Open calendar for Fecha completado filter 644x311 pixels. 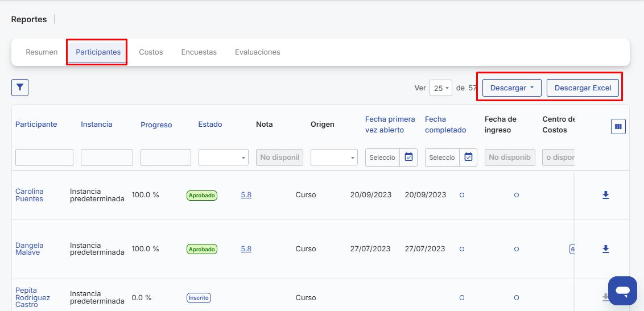(468, 157)
